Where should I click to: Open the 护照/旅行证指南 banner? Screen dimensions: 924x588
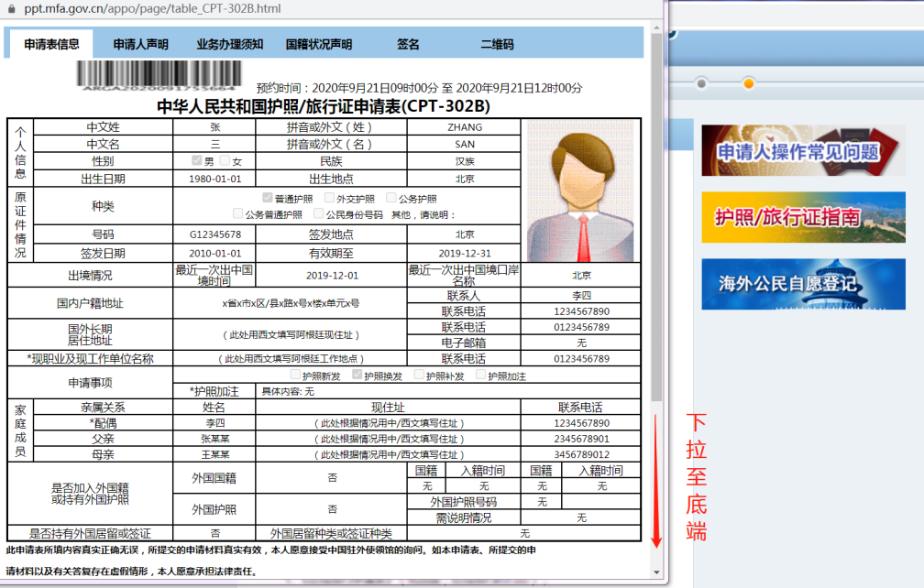click(x=803, y=217)
